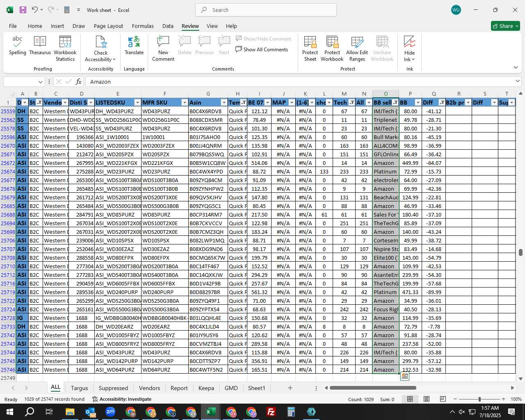Screen dimensions: 525x420
Task: Switch to the Formulas ribbon tab
Action: [143, 26]
